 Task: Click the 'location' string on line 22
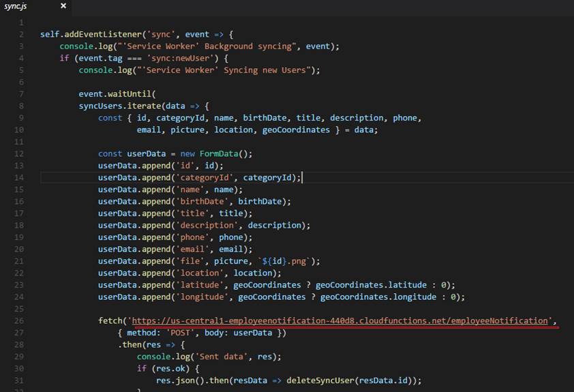coord(200,273)
